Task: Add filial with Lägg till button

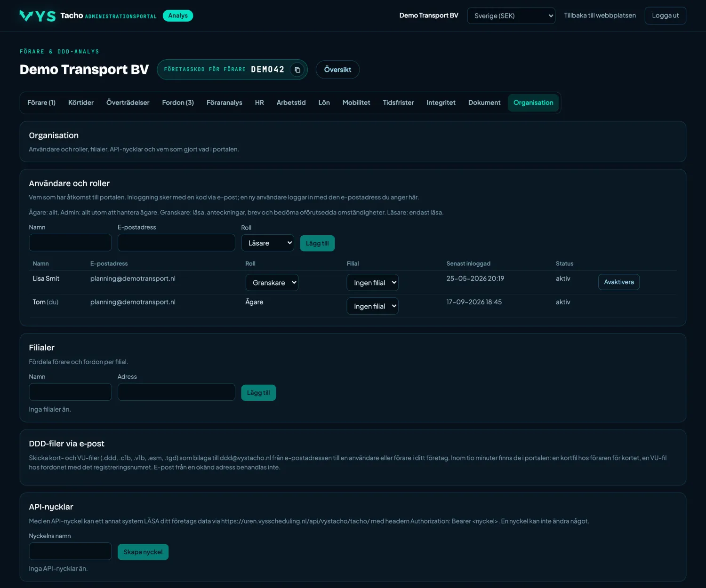Action: coord(258,393)
